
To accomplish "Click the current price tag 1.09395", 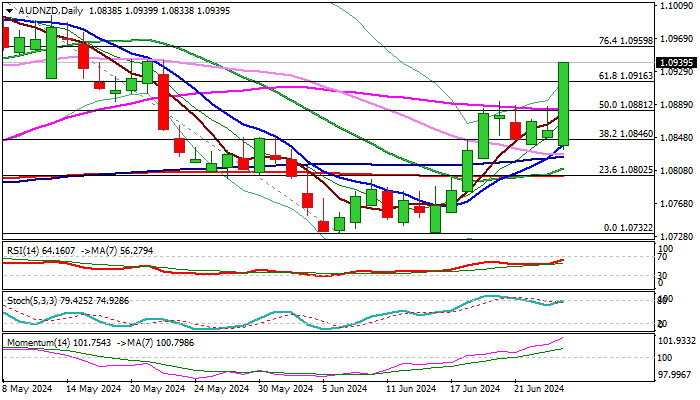I will tap(676, 62).
